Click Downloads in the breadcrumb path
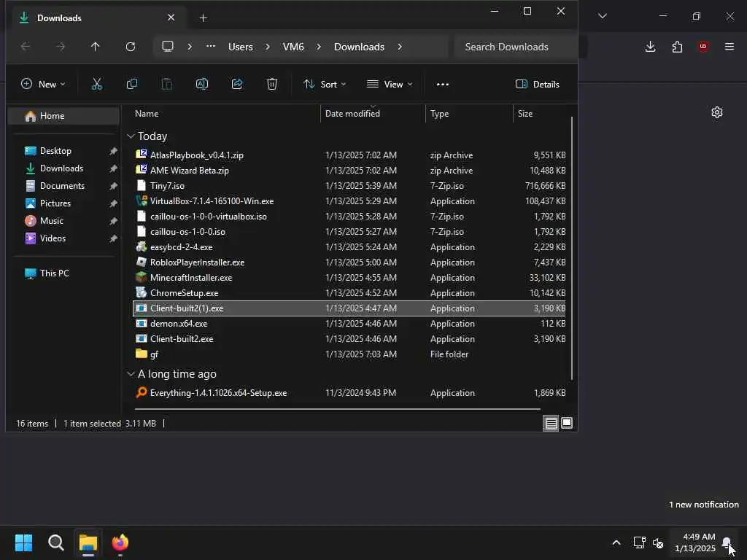Screen dimensions: 747x560 click(x=359, y=47)
